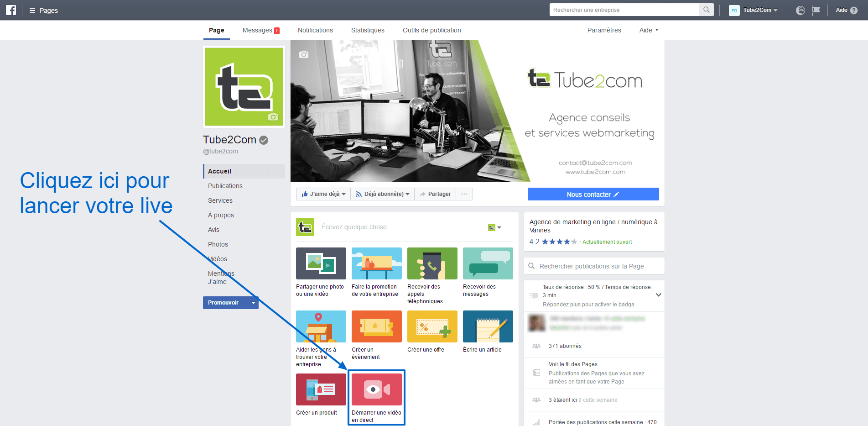Focus Rechercher une entreprise search field
Screen dimensions: 868x426
(x=624, y=10)
